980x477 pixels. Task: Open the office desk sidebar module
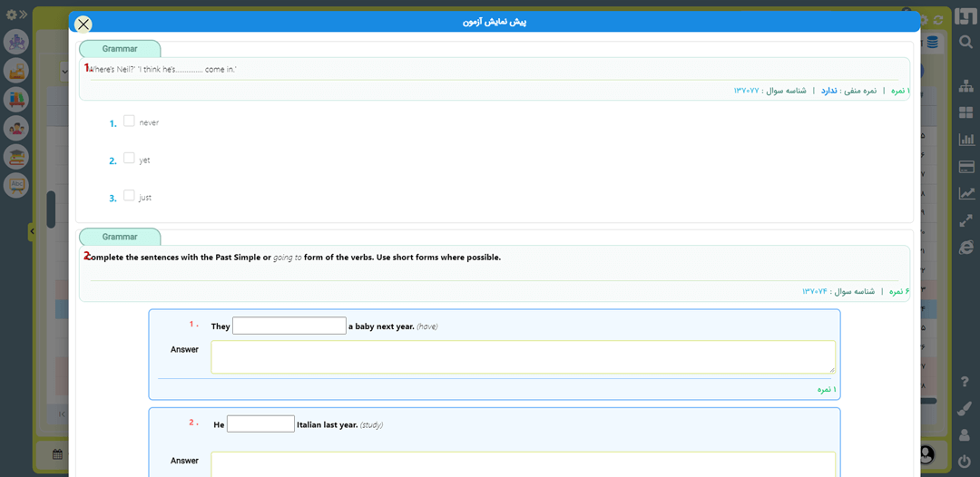click(16, 71)
